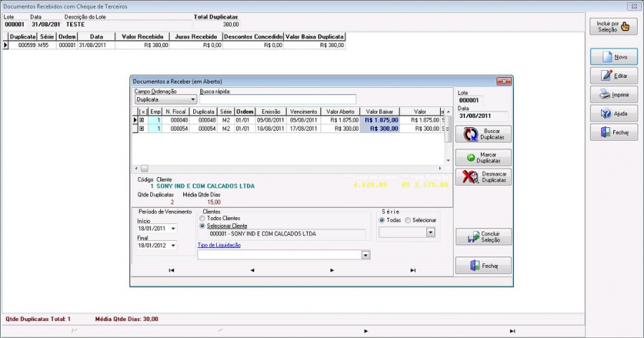Click the [x] selection column header
Image resolution: width=644 pixels, height=338 pixels.
tap(143, 111)
